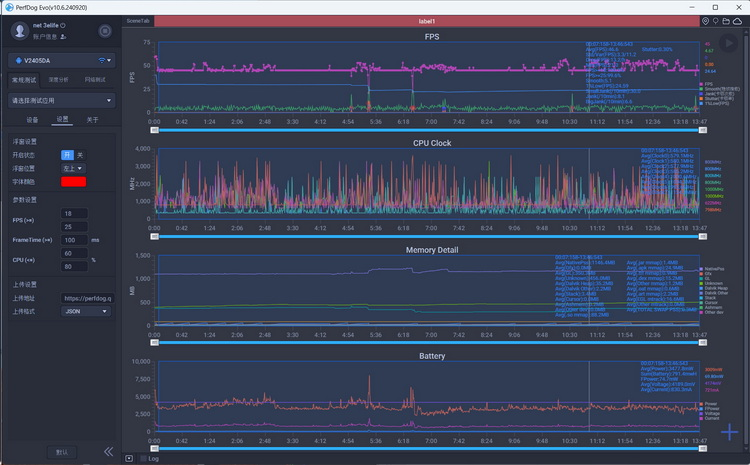Open the folder icon in top toolbar

click(726, 21)
